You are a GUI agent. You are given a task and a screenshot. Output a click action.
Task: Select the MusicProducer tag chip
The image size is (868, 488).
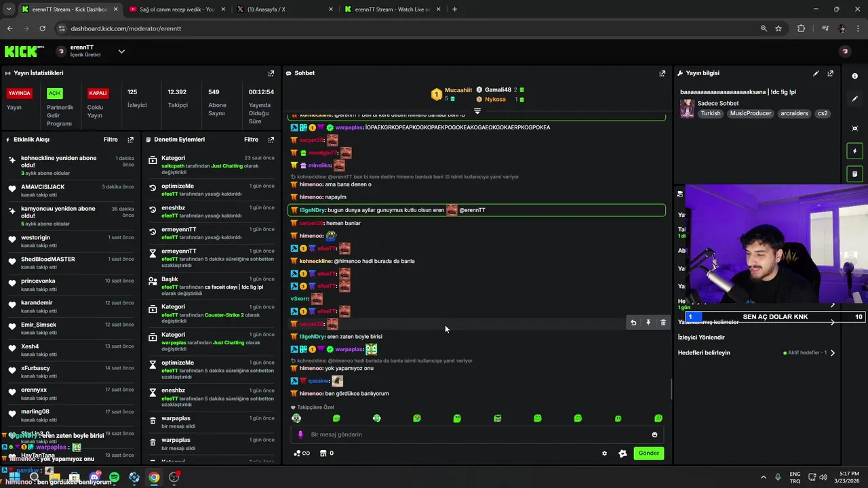pyautogui.click(x=751, y=114)
